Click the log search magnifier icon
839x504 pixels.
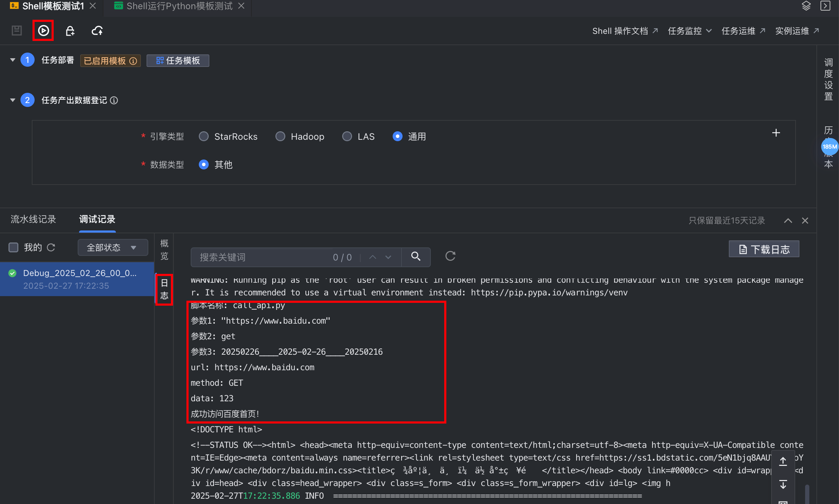[x=416, y=257]
